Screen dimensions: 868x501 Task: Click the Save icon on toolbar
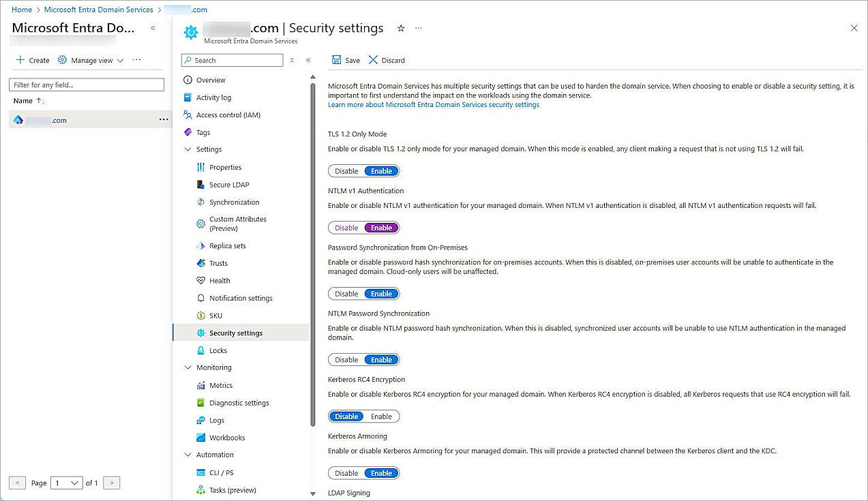pyautogui.click(x=335, y=60)
